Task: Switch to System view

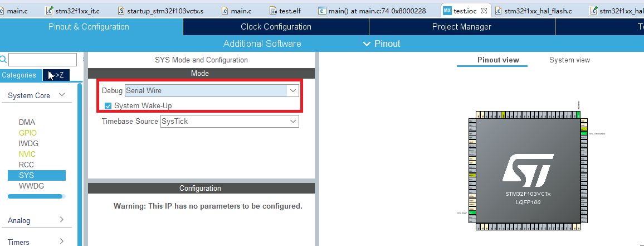Action: (x=570, y=60)
